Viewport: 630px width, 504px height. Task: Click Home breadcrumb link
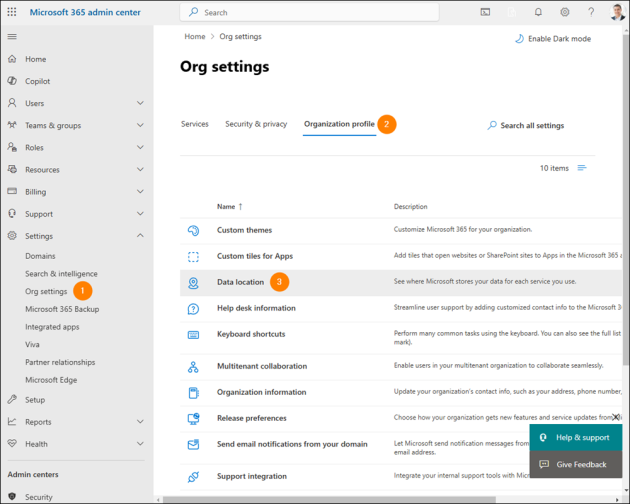(x=195, y=37)
